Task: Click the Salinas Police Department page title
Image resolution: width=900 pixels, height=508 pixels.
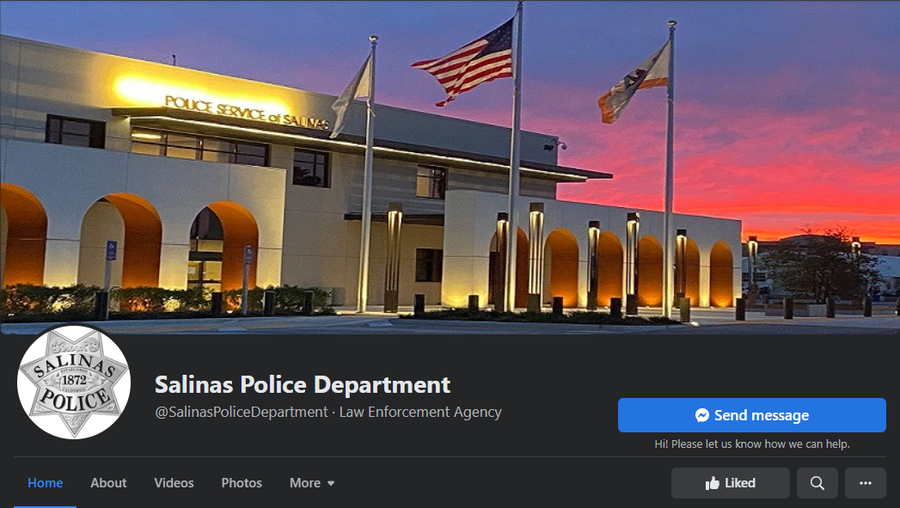Action: click(302, 385)
